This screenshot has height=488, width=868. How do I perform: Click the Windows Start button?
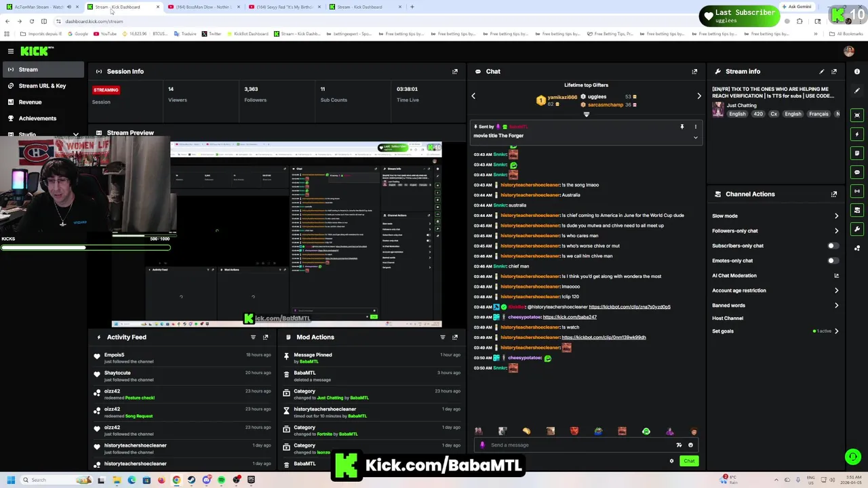(9, 480)
